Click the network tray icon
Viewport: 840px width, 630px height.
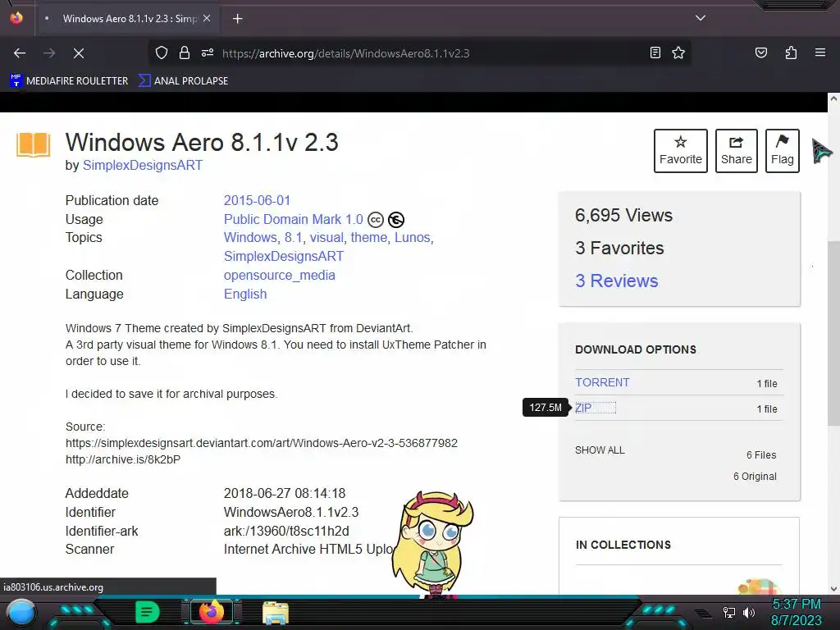(x=728, y=612)
